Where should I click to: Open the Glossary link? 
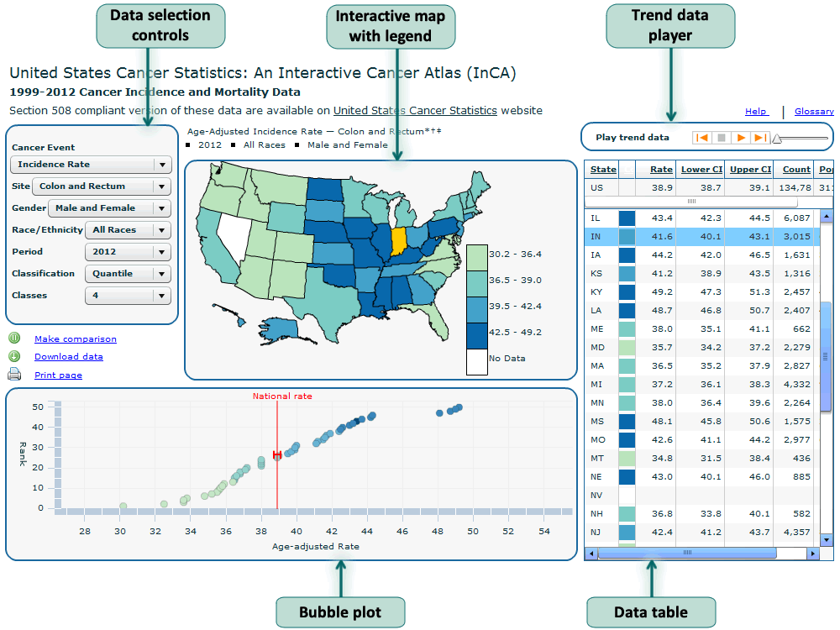pos(813,112)
